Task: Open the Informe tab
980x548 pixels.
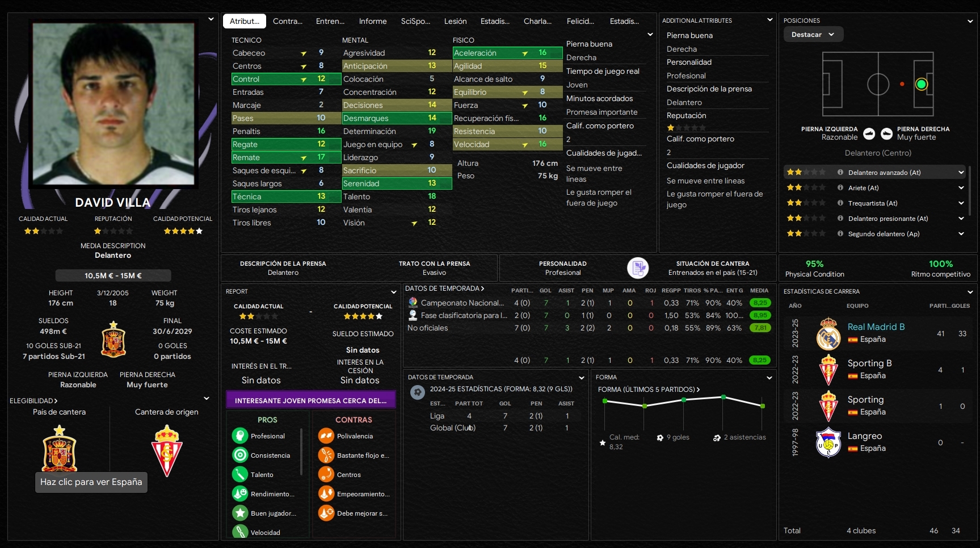Action: click(x=373, y=21)
